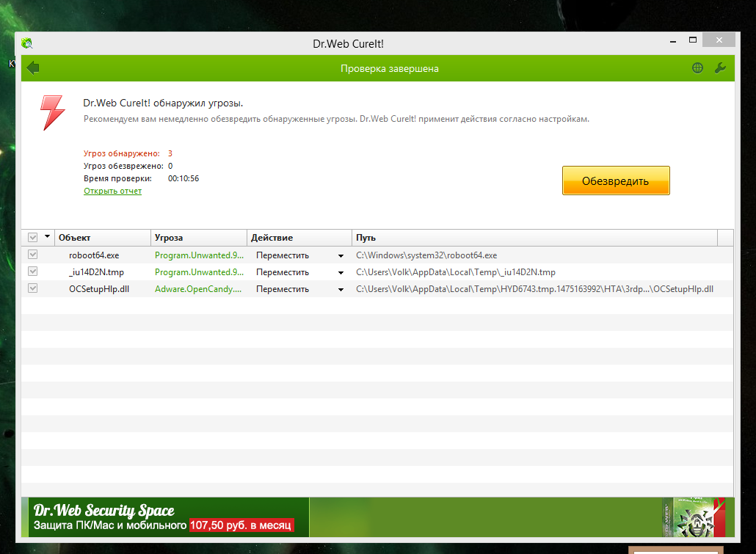Select the roboot64.exe object name

pyautogui.click(x=94, y=255)
